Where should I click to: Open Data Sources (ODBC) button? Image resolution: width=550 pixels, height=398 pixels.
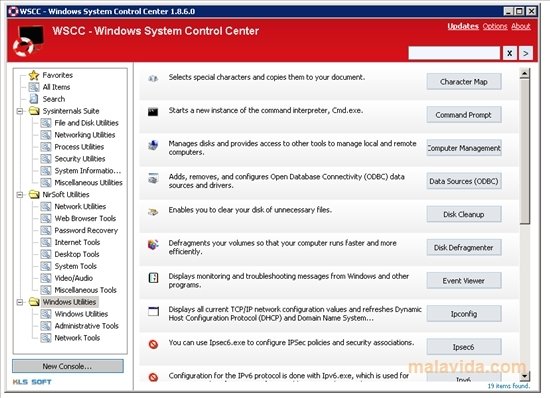click(x=464, y=181)
